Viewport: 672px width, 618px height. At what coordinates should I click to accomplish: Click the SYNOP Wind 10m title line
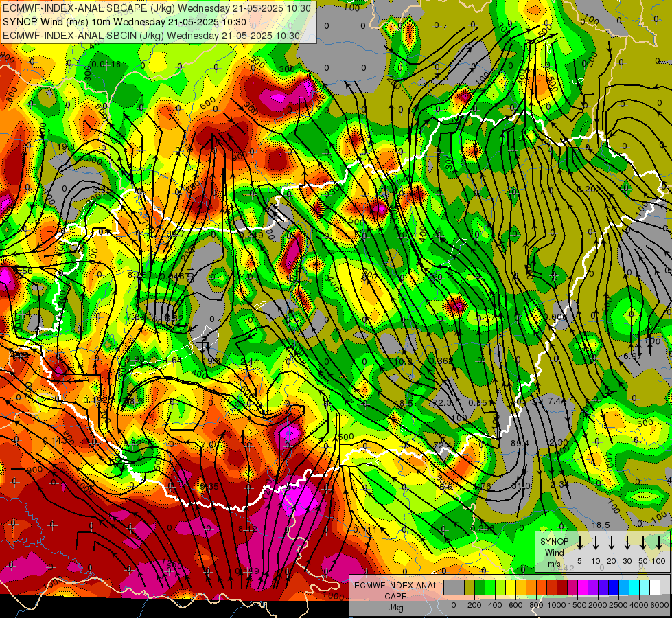point(124,22)
